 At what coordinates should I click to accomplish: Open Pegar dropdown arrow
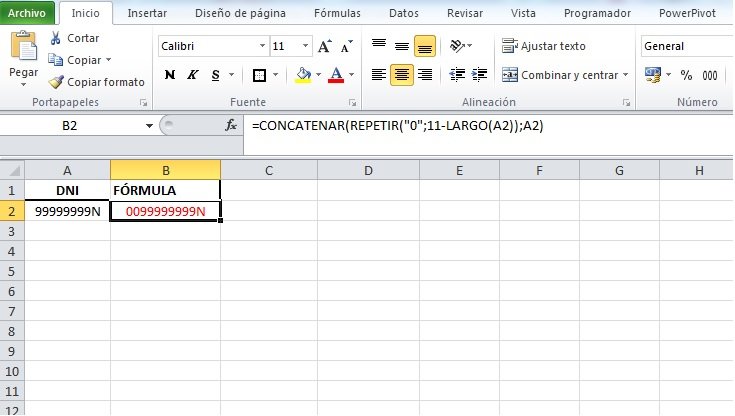pyautogui.click(x=23, y=85)
